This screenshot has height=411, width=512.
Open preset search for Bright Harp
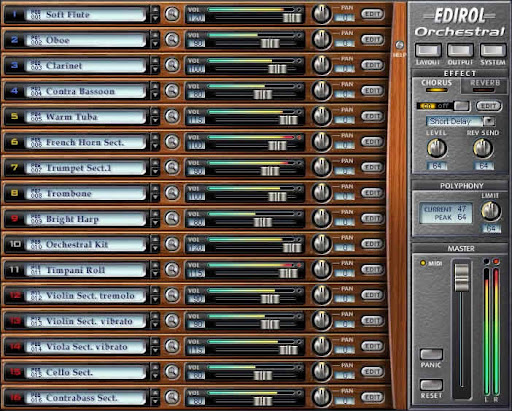click(x=172, y=218)
